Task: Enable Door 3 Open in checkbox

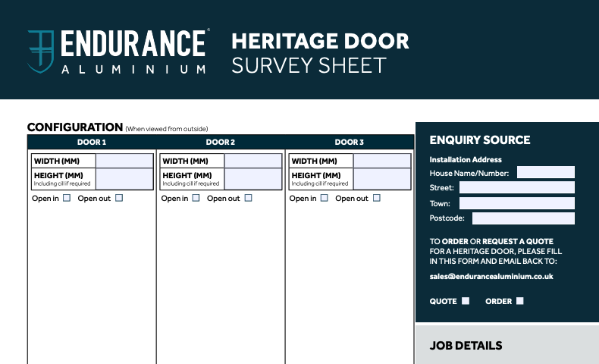Action: (325, 198)
